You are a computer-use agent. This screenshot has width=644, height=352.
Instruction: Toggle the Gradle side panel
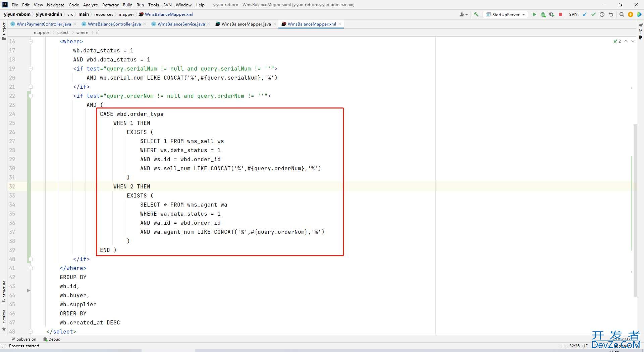coord(640,32)
